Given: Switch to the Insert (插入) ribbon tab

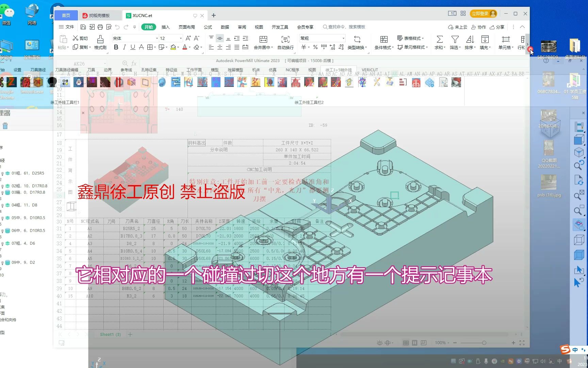Looking at the screenshot, I should [x=165, y=27].
